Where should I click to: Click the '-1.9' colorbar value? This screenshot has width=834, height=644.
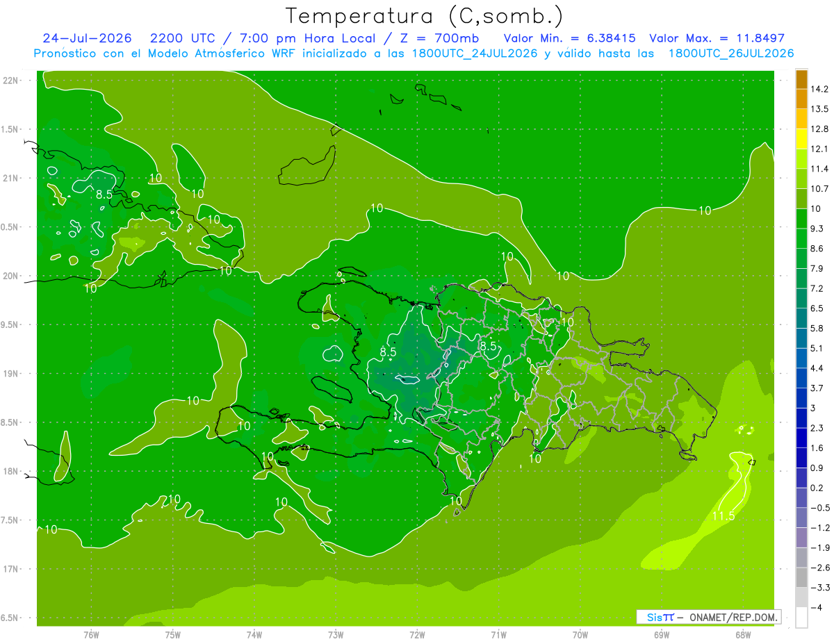pyautogui.click(x=819, y=548)
